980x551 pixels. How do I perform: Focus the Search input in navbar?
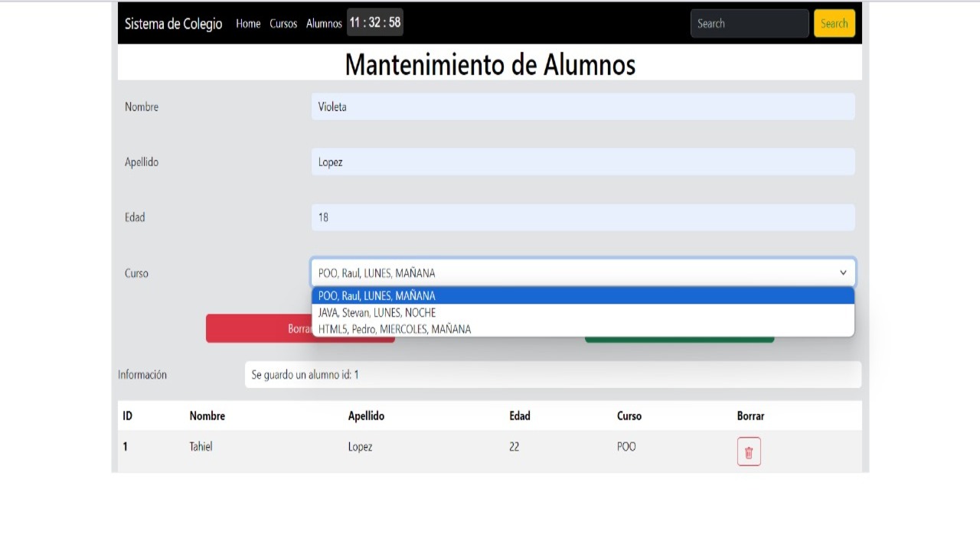pyautogui.click(x=750, y=24)
